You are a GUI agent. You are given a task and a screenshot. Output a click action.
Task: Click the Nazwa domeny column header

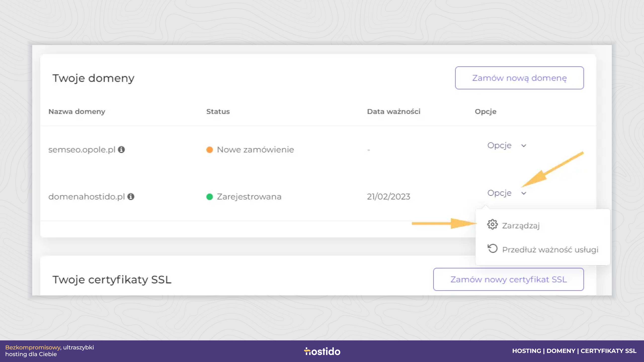coord(77,112)
